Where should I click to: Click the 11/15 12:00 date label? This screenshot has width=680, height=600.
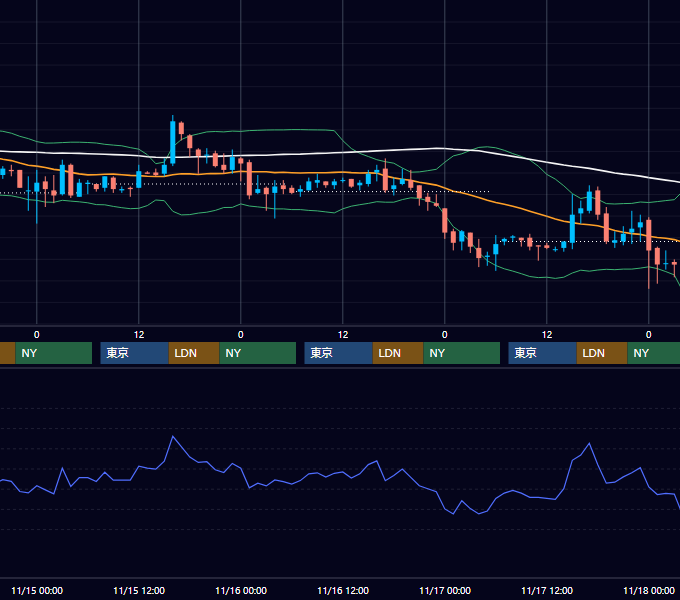[x=139, y=590]
